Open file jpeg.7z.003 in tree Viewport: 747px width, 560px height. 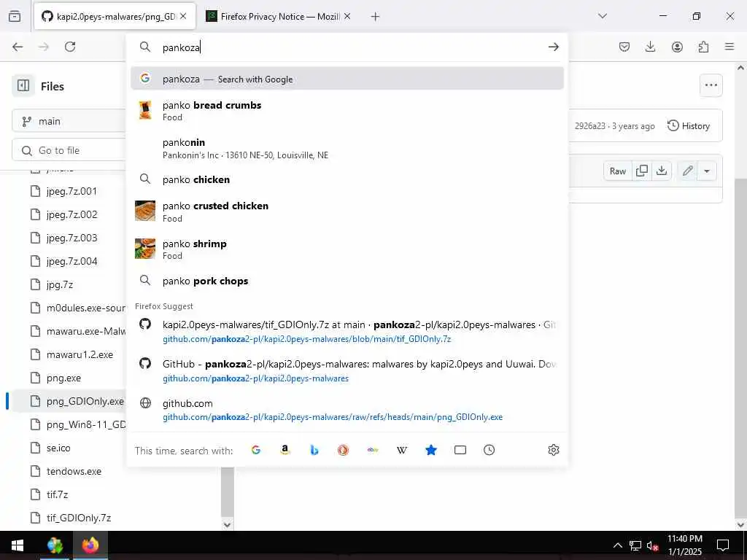(71, 238)
